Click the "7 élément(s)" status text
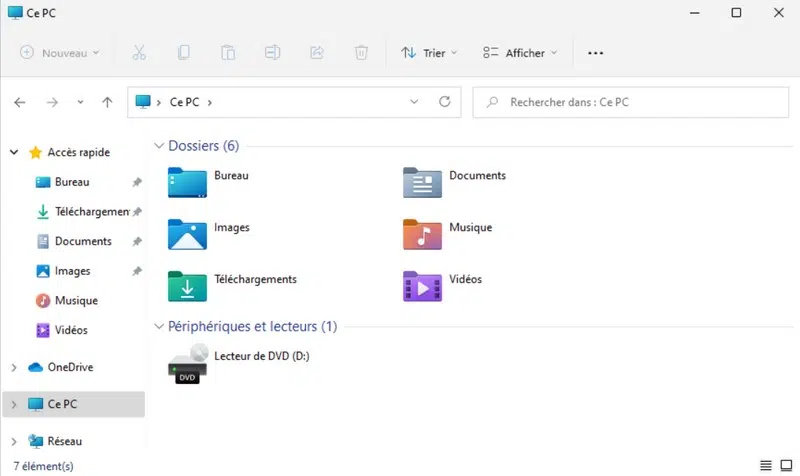Viewport: 800px width, 476px height. (x=43, y=466)
